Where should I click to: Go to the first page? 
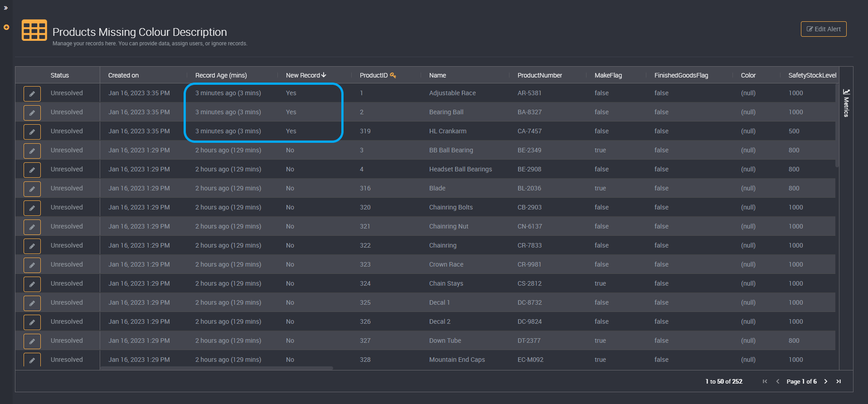(x=765, y=381)
